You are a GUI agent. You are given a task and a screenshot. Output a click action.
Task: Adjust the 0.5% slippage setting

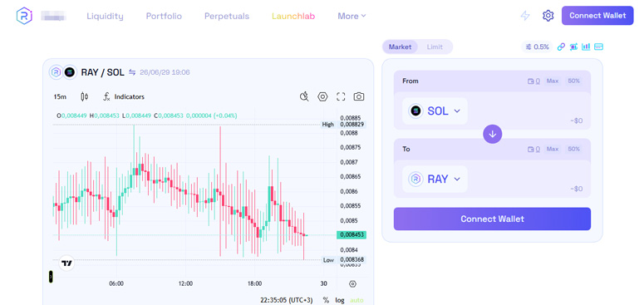point(537,47)
